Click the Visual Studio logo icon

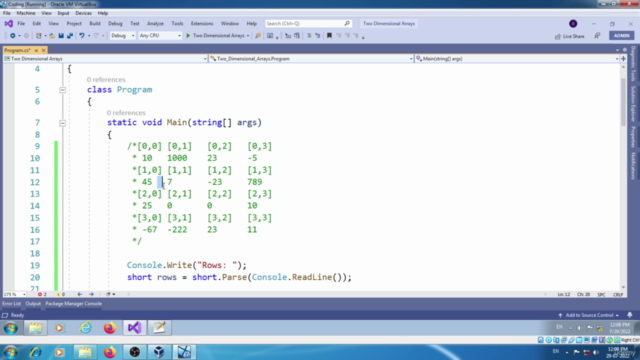coord(9,24)
